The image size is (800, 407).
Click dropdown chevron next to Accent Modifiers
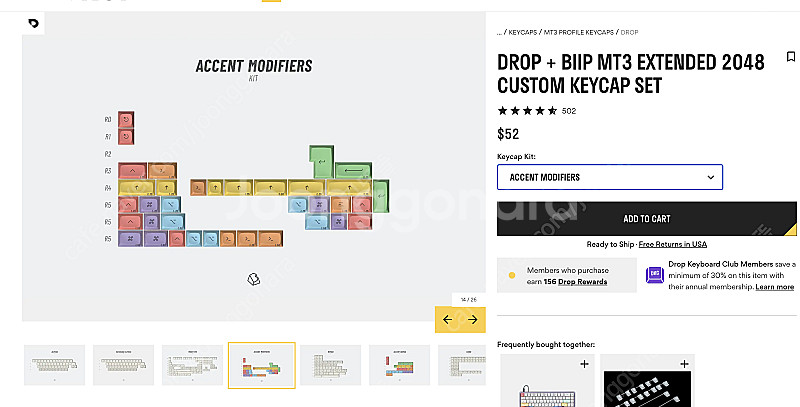710,177
